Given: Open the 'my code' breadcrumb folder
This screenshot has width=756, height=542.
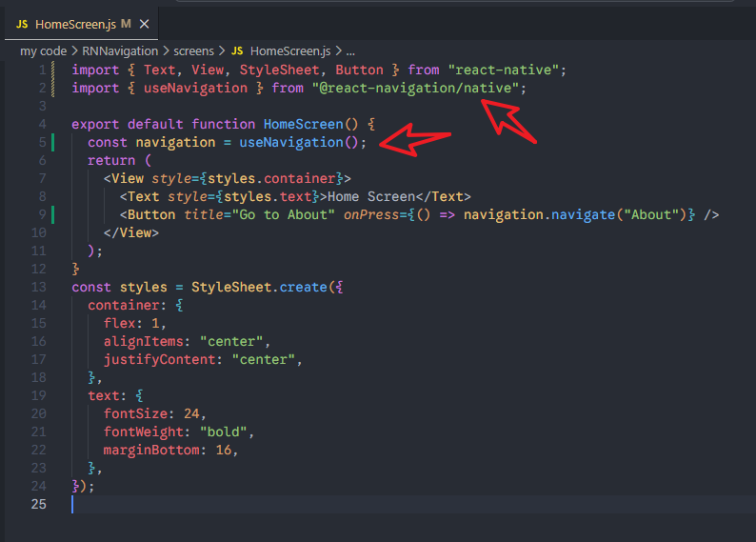Looking at the screenshot, I should click(x=42, y=50).
